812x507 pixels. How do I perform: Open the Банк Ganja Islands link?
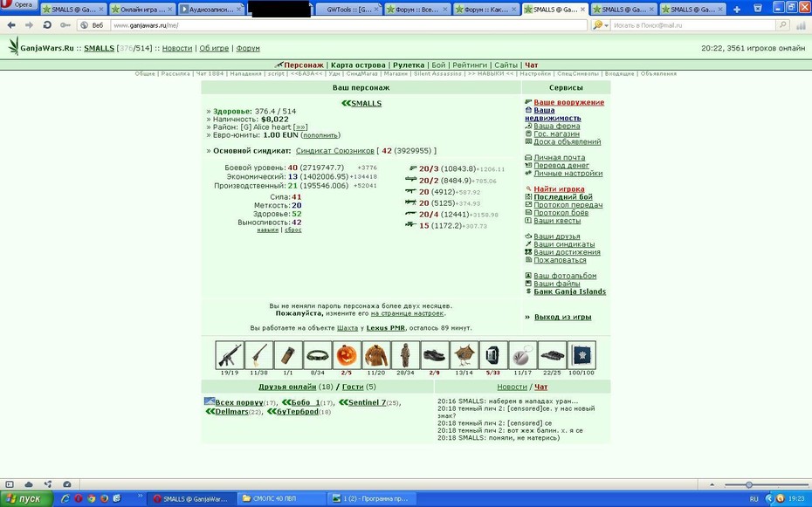tap(569, 291)
